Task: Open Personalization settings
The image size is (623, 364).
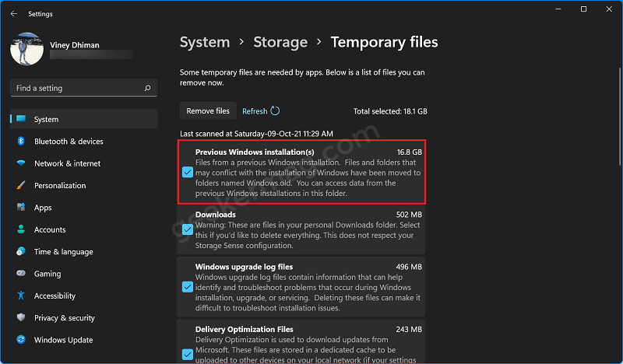Action: 84,185
